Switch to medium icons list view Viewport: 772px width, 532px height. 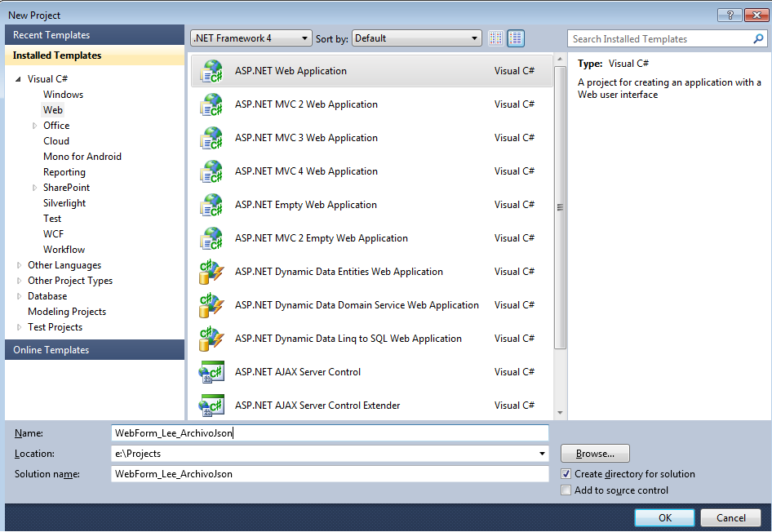[516, 38]
